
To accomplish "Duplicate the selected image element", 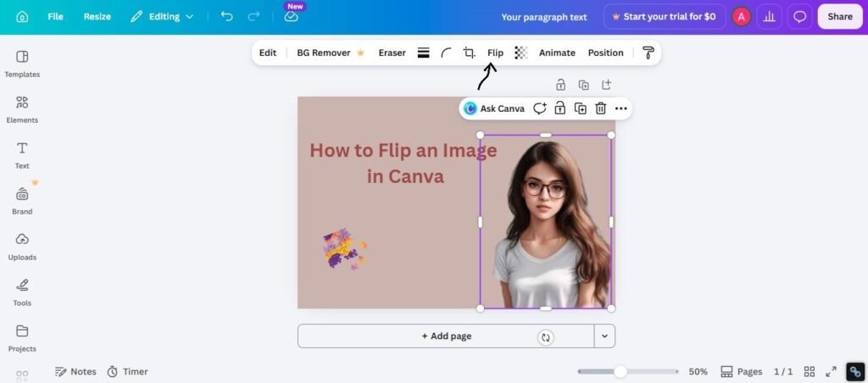I will [x=580, y=108].
